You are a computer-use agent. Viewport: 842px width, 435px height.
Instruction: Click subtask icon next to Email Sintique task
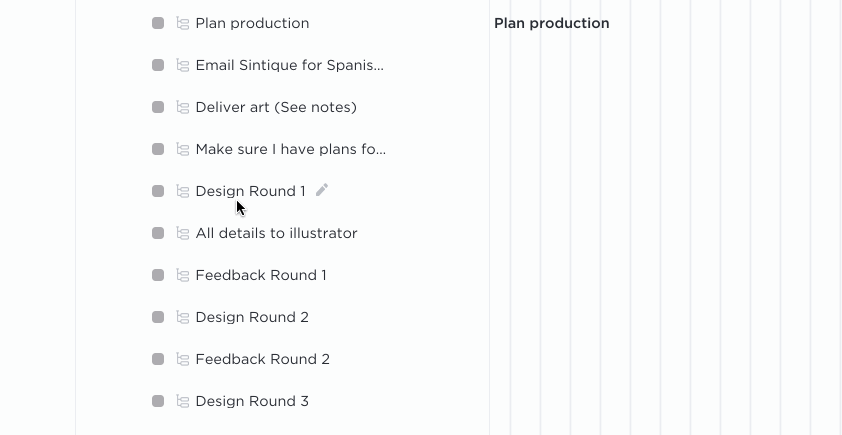click(183, 66)
